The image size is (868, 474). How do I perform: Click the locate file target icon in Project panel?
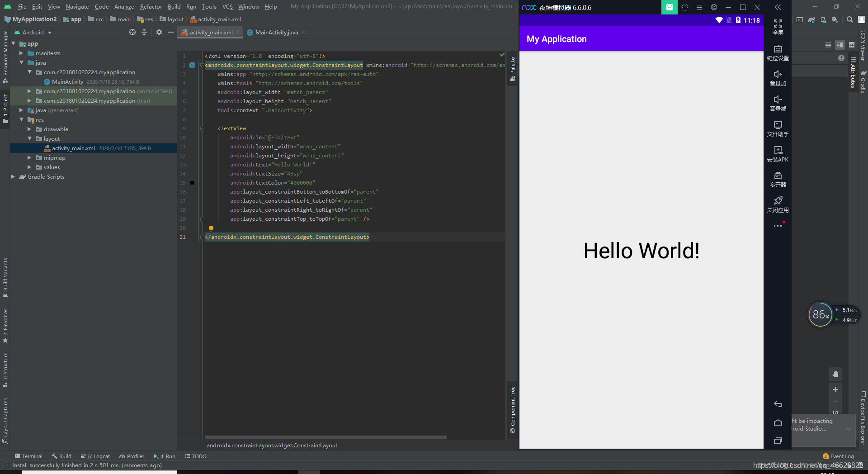pyautogui.click(x=132, y=32)
